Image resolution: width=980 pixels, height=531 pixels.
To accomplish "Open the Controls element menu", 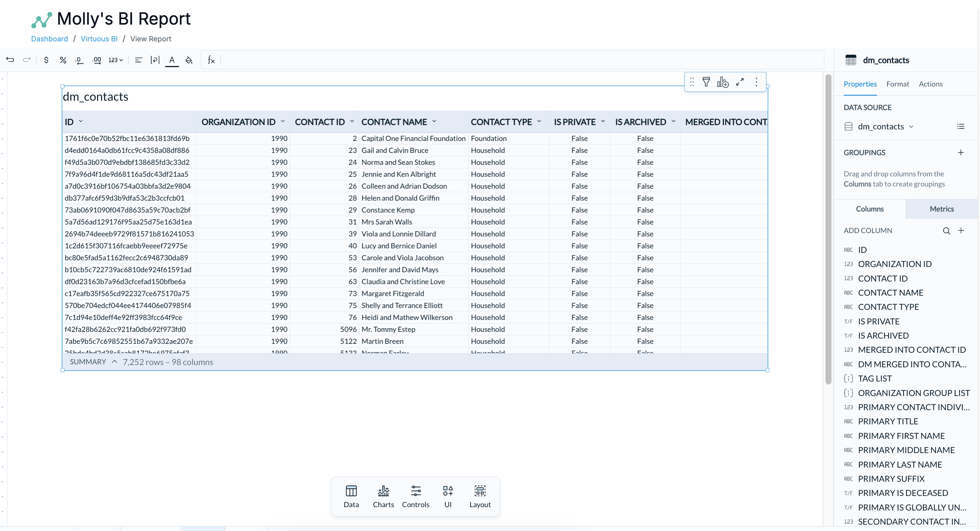I will 415,496.
